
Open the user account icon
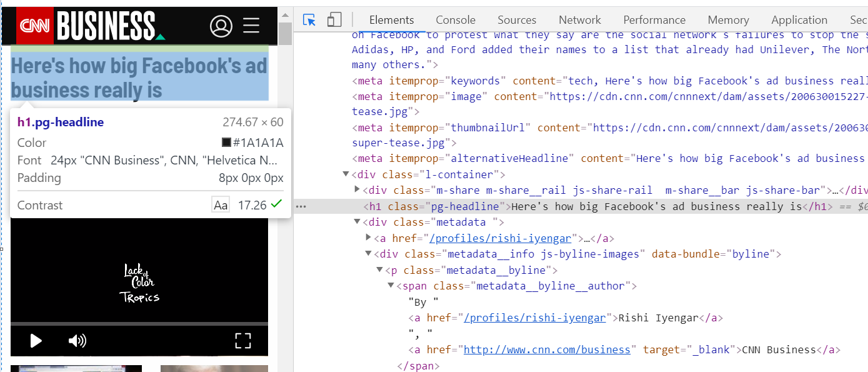(221, 26)
